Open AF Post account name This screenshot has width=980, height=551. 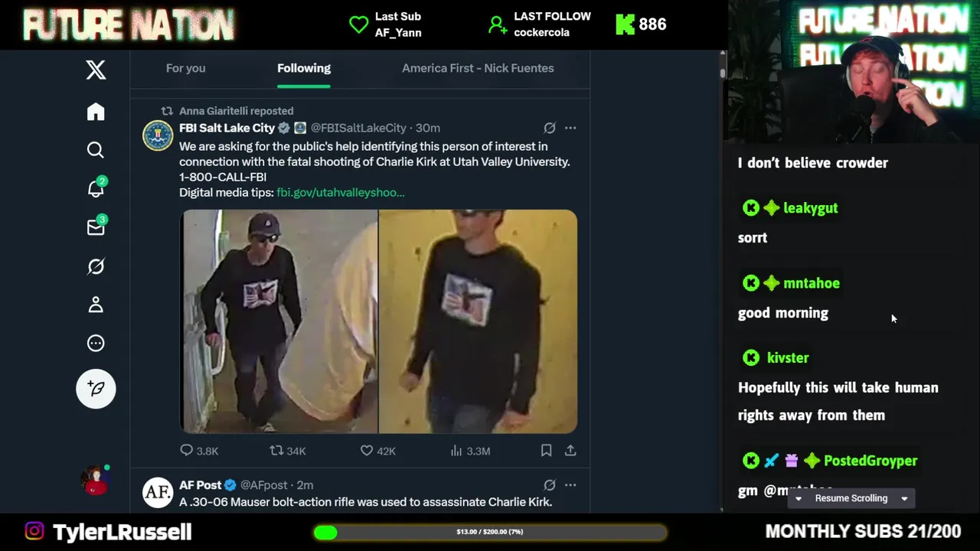pos(201,485)
